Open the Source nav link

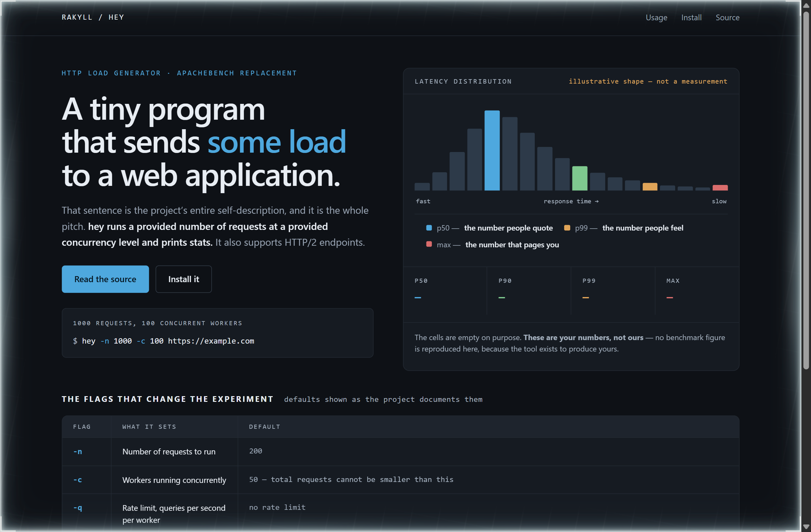click(727, 17)
